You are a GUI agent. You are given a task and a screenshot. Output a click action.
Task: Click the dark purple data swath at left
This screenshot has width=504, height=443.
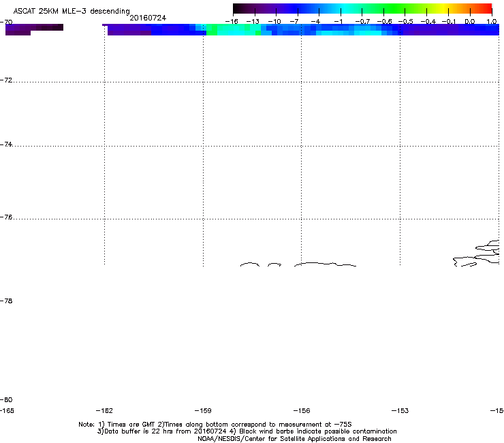[34, 29]
